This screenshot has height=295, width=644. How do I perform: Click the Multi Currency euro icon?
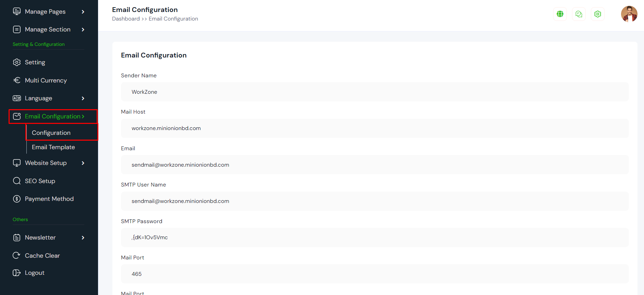(x=17, y=80)
